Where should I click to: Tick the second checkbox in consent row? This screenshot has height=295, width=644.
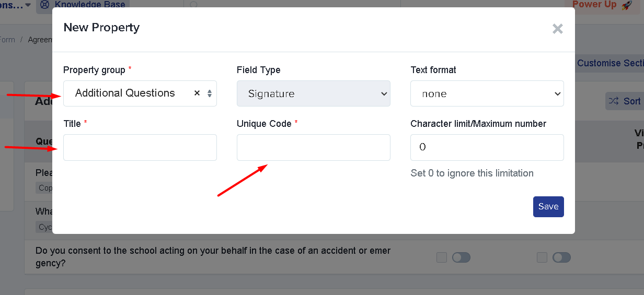click(542, 257)
